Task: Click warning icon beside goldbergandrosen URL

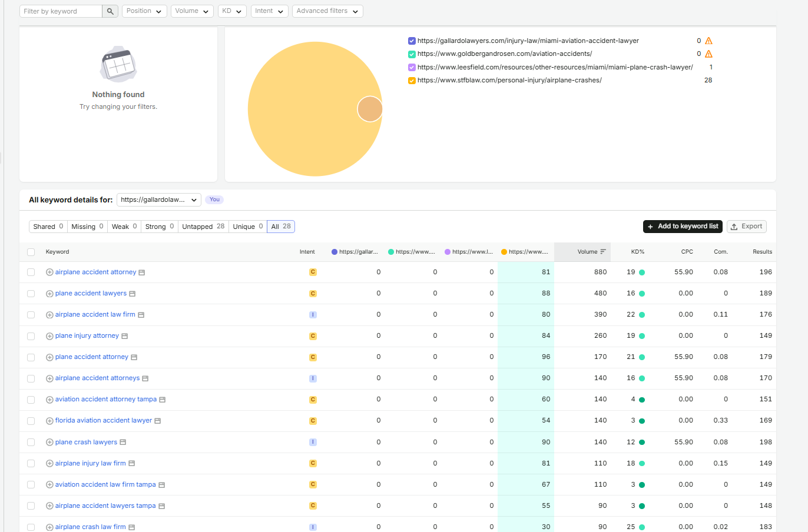Action: (708, 54)
